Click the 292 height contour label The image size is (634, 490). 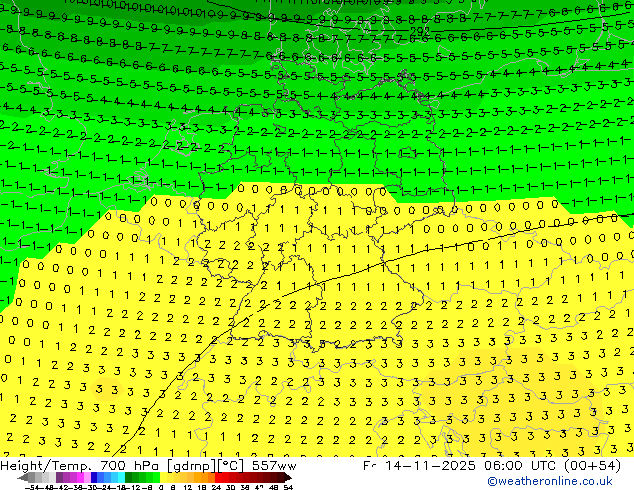[x=420, y=31]
